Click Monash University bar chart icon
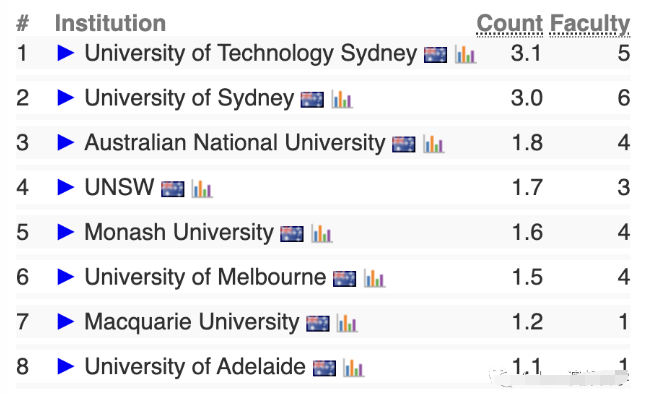The height and width of the screenshot is (394, 647). pos(321,234)
